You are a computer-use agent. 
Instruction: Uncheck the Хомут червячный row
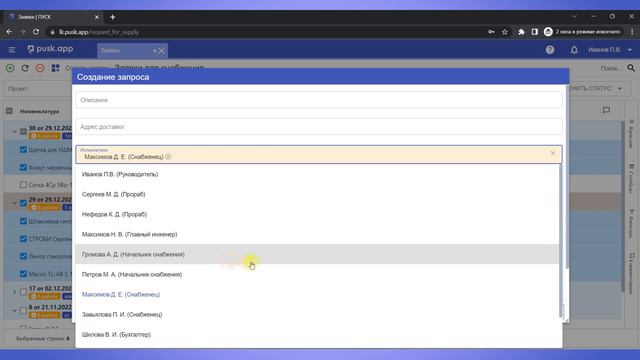[x=23, y=167]
